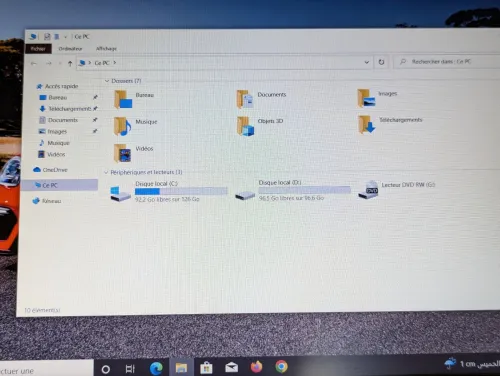Go back with the left arrow
This screenshot has width=500, height=376.
pos(34,63)
